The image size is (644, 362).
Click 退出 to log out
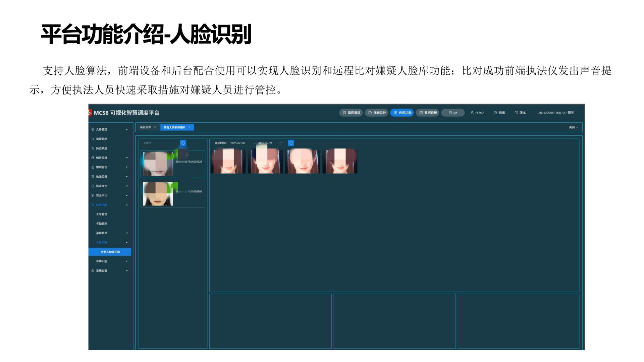pos(499,113)
